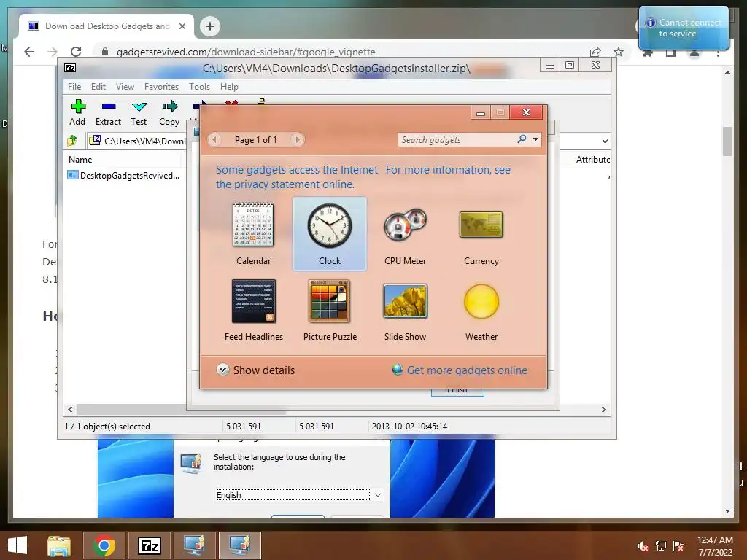The height and width of the screenshot is (560, 747).
Task: Select the Calendar gadget
Action: tap(253, 234)
